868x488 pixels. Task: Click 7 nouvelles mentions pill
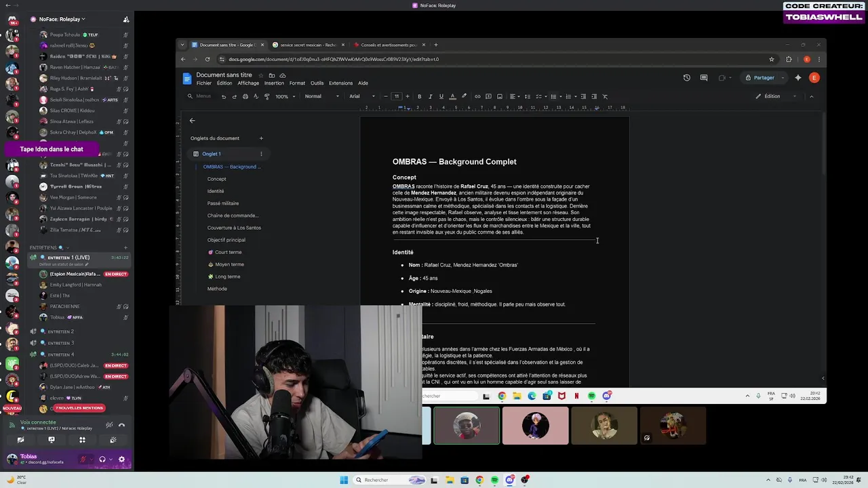(79, 408)
